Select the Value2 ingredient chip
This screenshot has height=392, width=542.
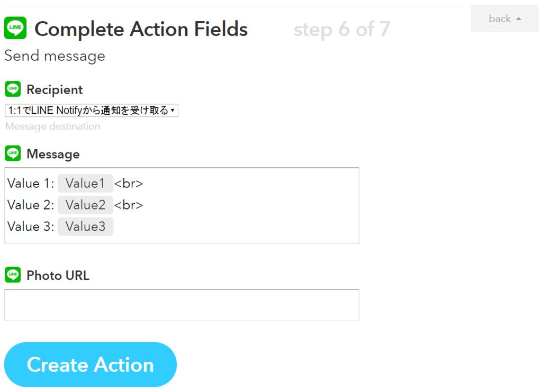[85, 205]
